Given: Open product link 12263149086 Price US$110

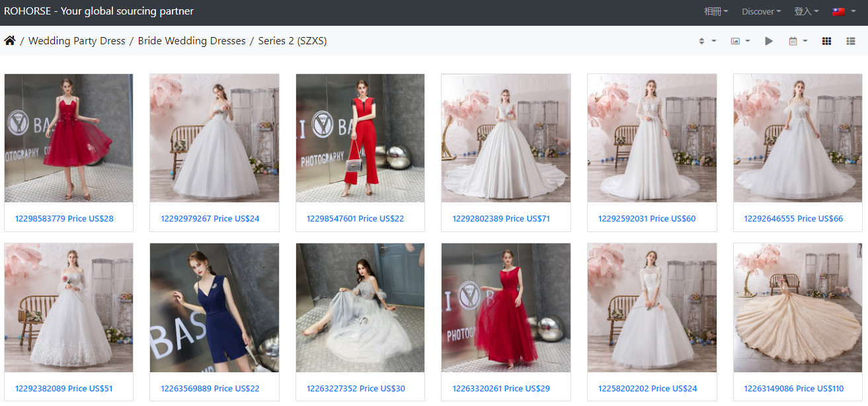Looking at the screenshot, I should coord(793,389).
